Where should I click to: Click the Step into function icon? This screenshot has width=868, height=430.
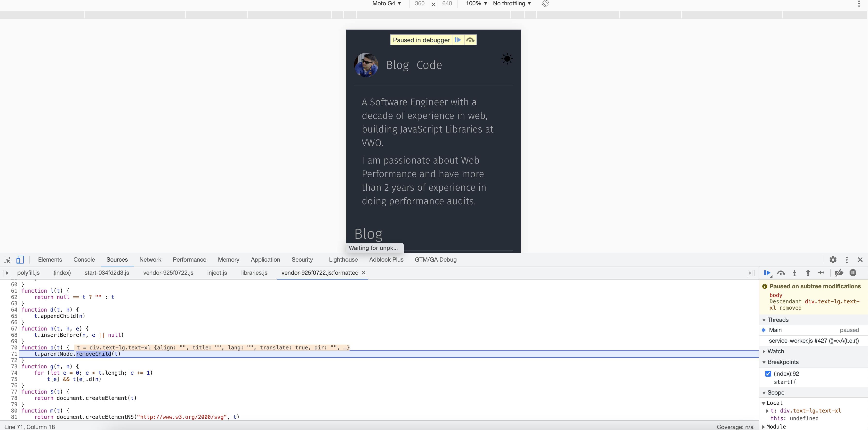795,273
